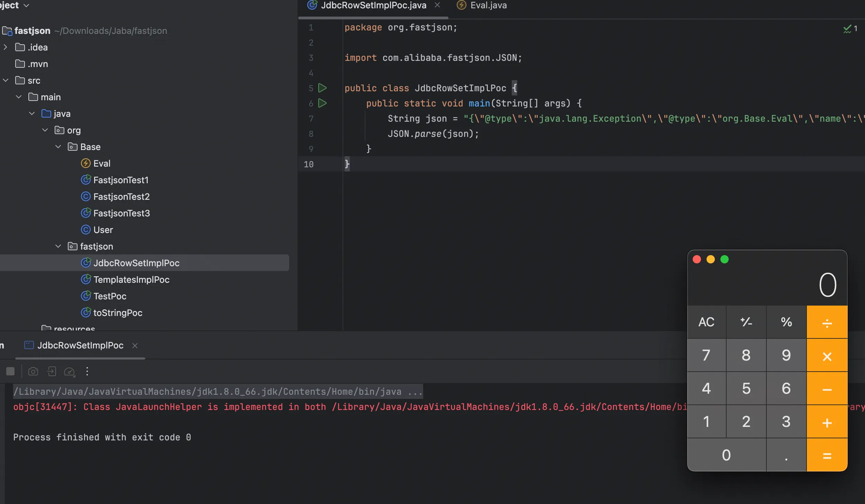The height and width of the screenshot is (504, 865).
Task: Open TemplatesImplPoc in the project tree
Action: click(131, 280)
